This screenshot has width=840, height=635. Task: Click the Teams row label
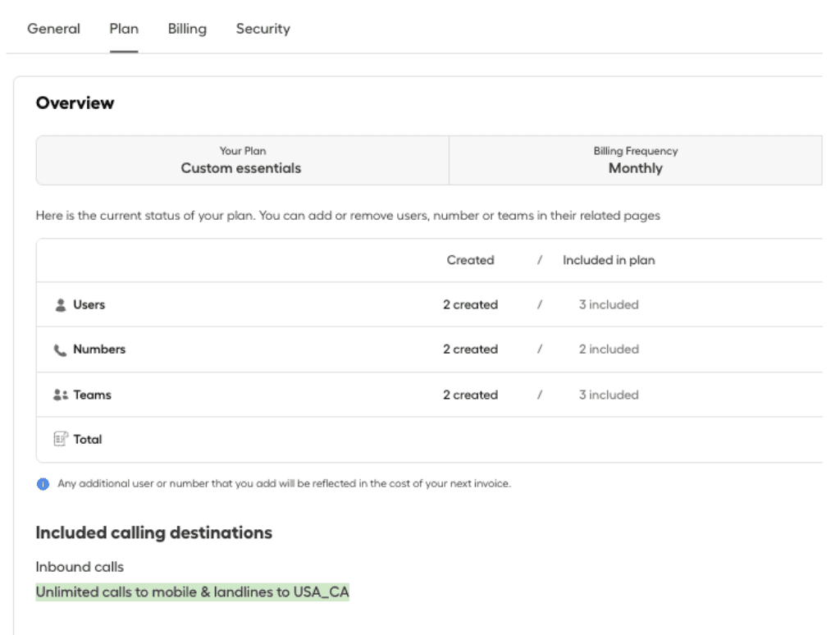click(92, 395)
